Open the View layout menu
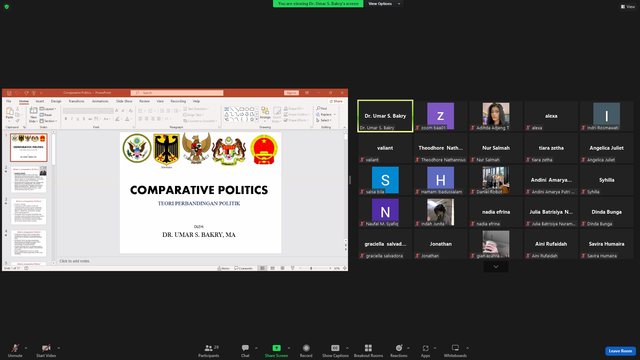The image size is (640, 360). (628, 7)
